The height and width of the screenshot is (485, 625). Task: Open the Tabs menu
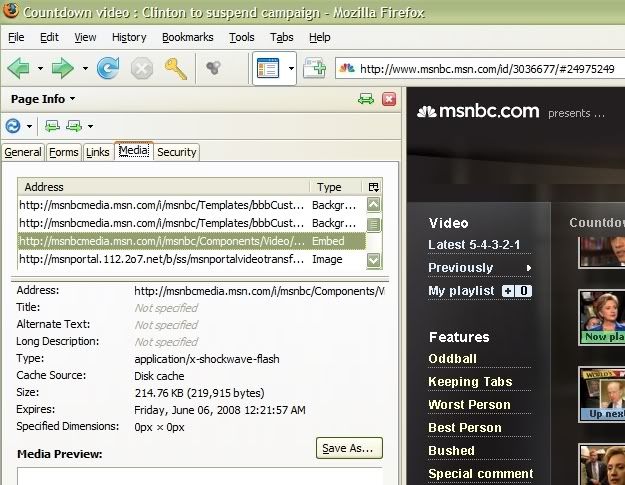click(281, 37)
